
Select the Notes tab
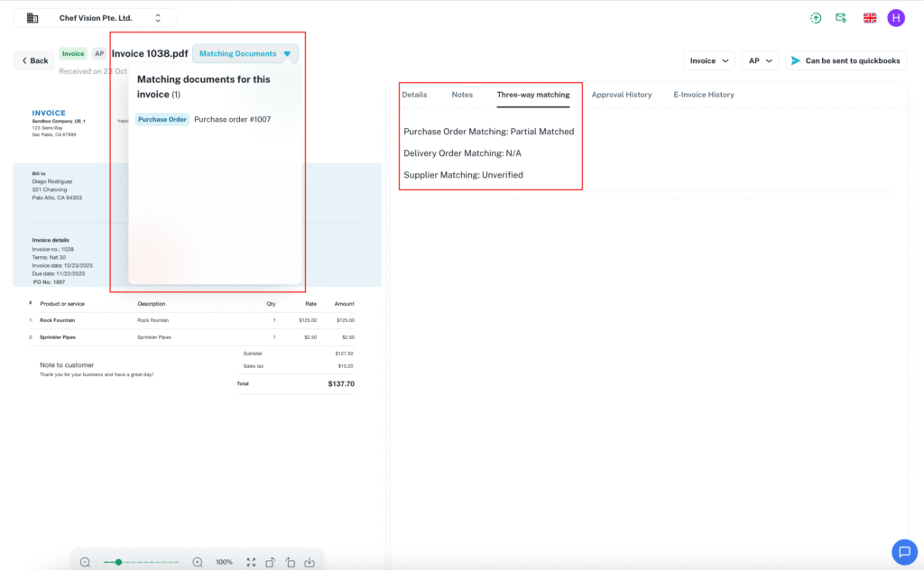click(462, 94)
